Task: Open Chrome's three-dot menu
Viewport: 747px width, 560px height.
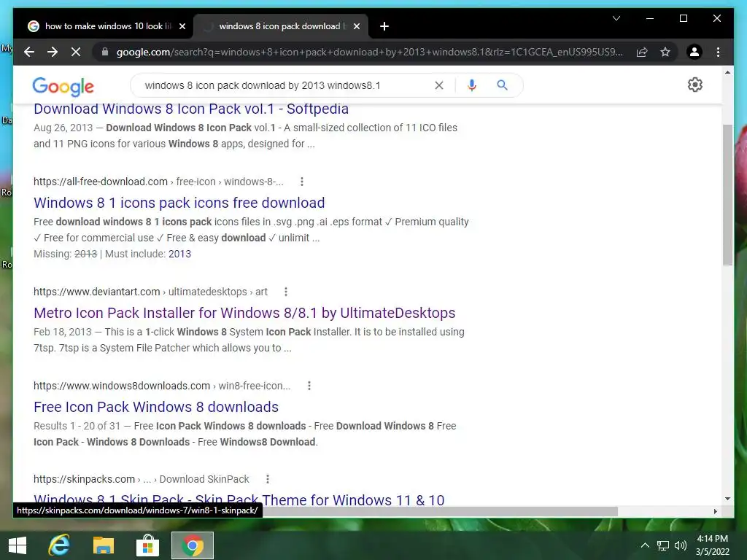Action: tap(718, 52)
